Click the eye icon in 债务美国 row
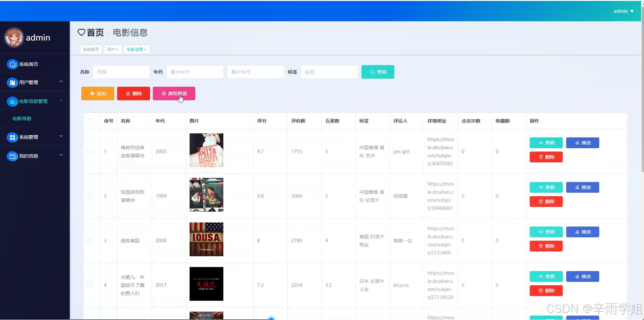 click(541, 232)
